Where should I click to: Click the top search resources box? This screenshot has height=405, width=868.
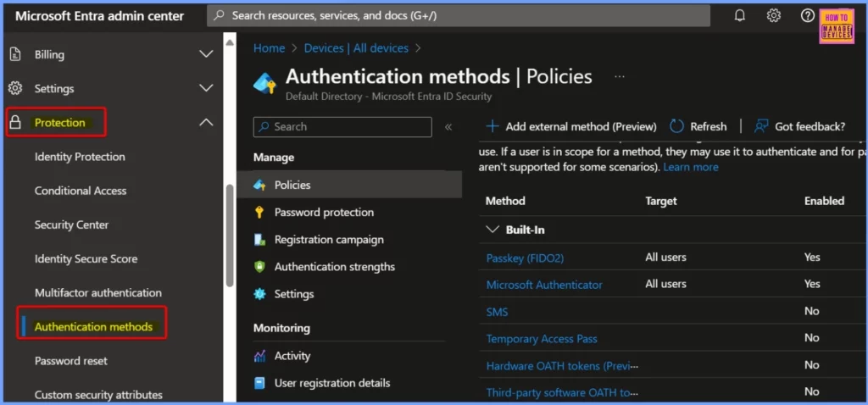[459, 15]
